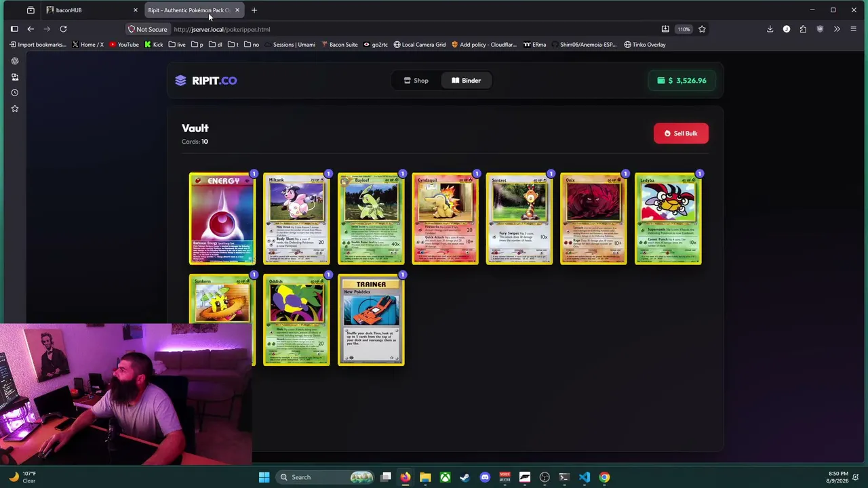Screen dimensions: 868x488
Task: Select the Darkness Energy card
Action: [x=222, y=218]
